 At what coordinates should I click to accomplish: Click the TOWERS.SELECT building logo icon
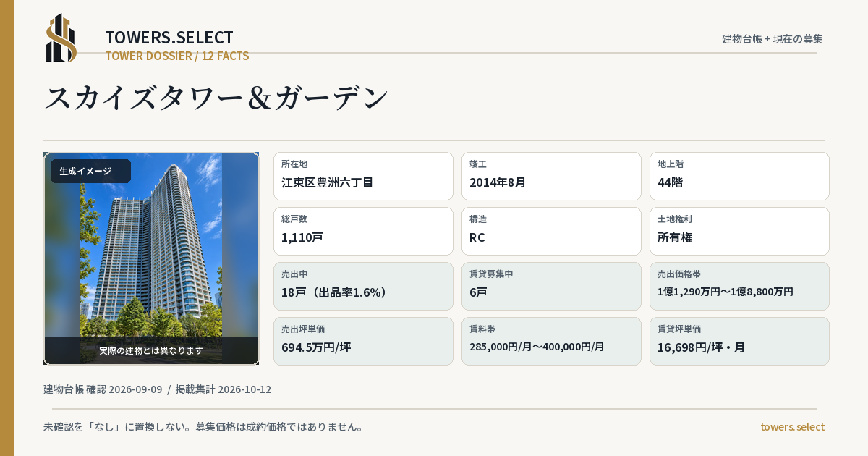click(x=61, y=38)
